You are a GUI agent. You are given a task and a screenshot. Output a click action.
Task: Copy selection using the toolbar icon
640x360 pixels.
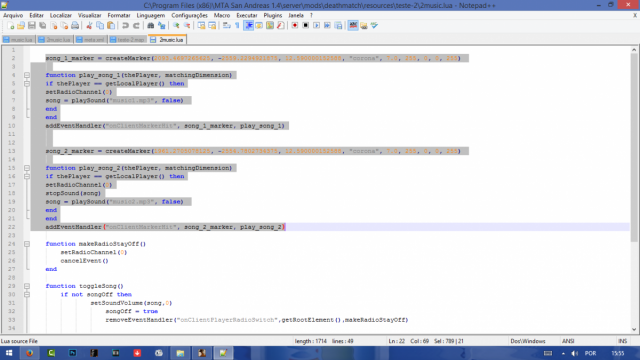pyautogui.click(x=100, y=26)
